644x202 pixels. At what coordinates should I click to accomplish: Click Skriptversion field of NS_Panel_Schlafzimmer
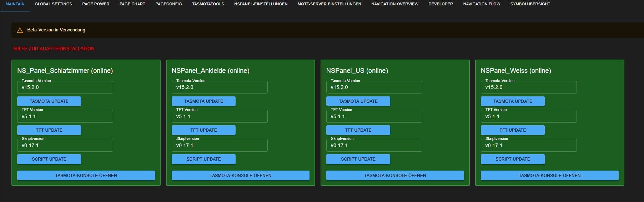tap(65, 145)
